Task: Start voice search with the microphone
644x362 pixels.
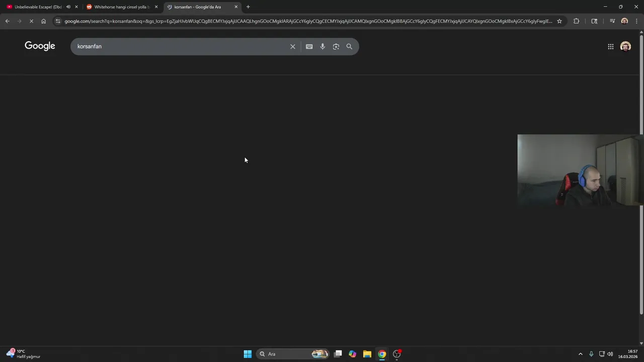Action: click(323, 46)
